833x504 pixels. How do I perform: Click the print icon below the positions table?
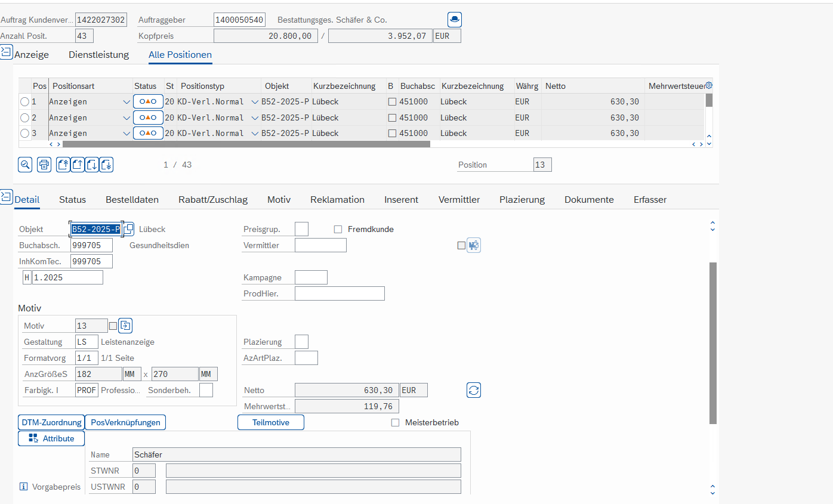click(44, 165)
